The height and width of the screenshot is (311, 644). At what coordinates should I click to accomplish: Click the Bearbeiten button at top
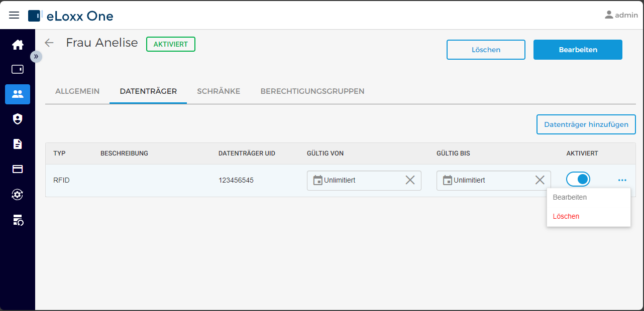pyautogui.click(x=578, y=50)
